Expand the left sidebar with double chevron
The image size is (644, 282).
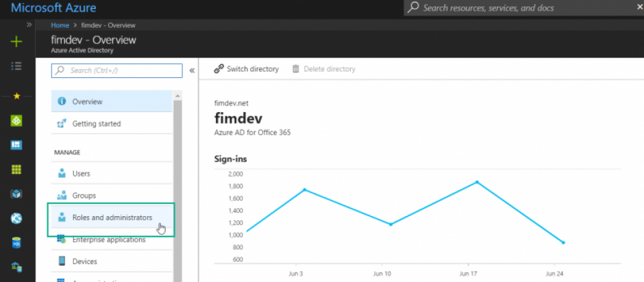[29, 25]
